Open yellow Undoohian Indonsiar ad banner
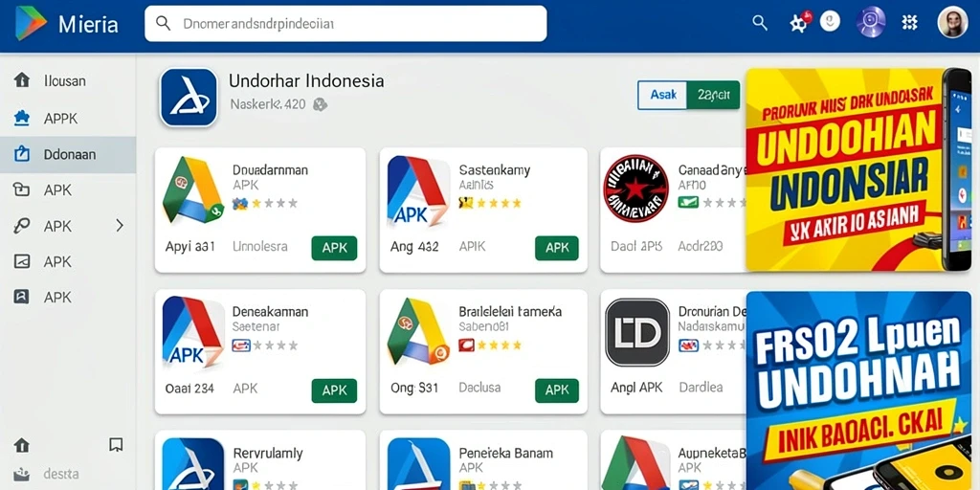 [858, 169]
